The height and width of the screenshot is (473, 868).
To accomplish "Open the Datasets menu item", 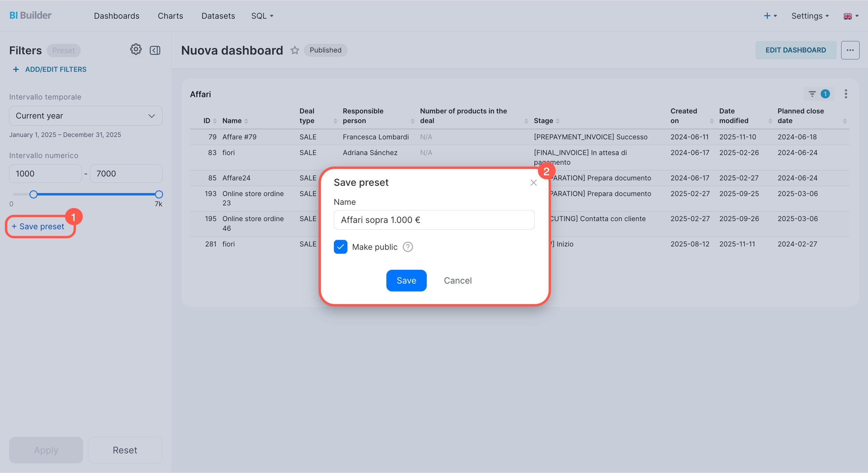I will [x=218, y=16].
